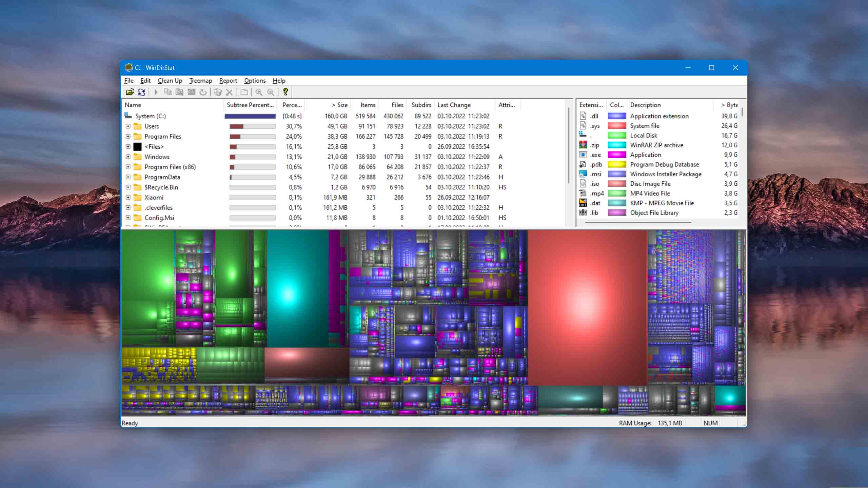Sort by the Description column header
The height and width of the screenshot is (488, 868).
[670, 105]
